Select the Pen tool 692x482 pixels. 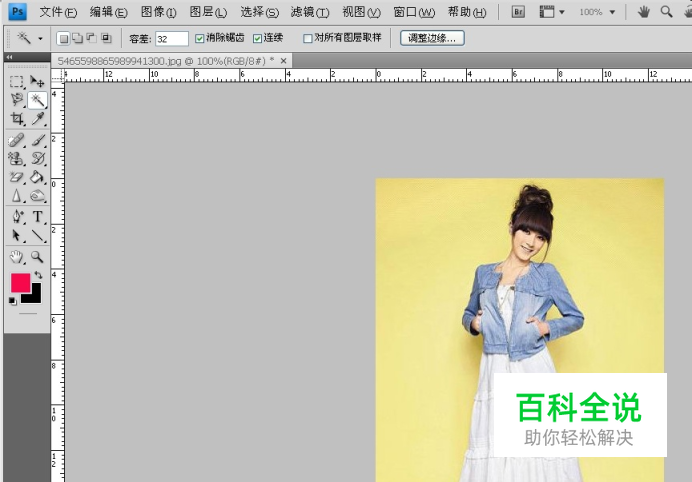click(17, 217)
